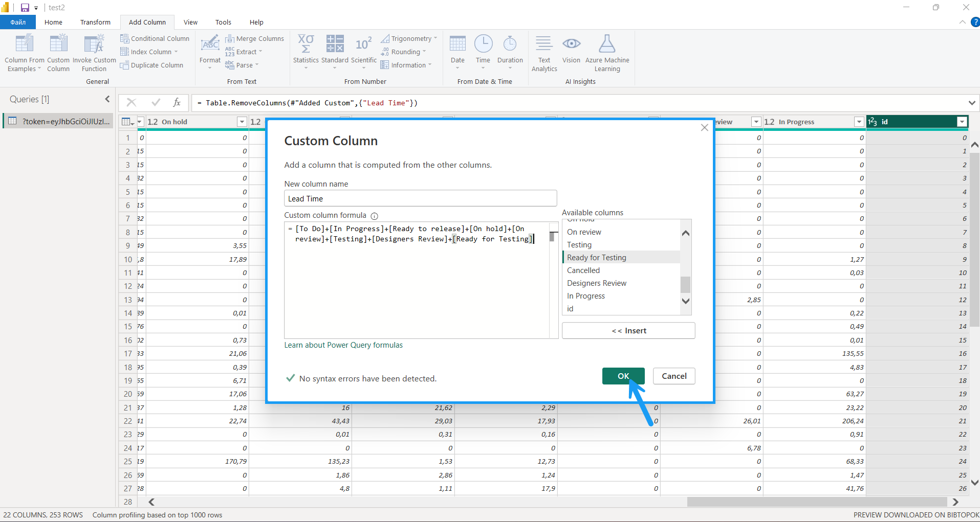Switch to the Transform tab
Image resolution: width=980 pixels, height=522 pixels.
[95, 22]
